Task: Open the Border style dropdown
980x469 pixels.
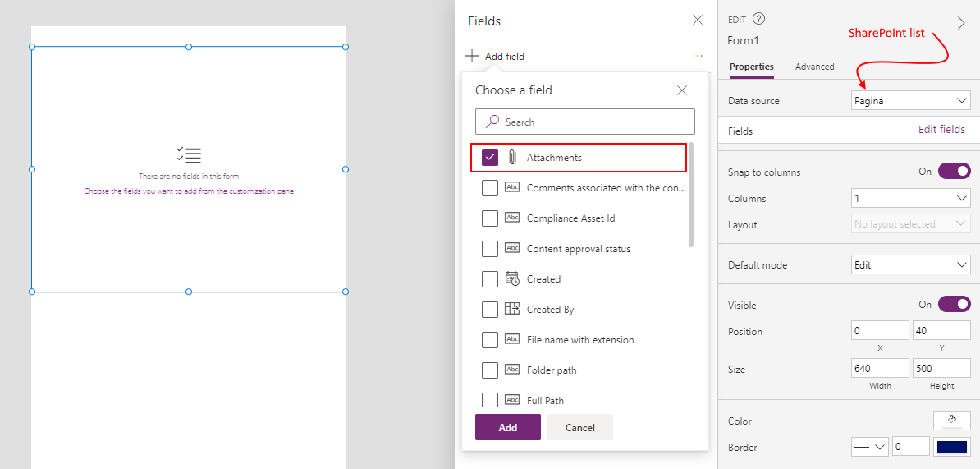Action: [x=870, y=447]
